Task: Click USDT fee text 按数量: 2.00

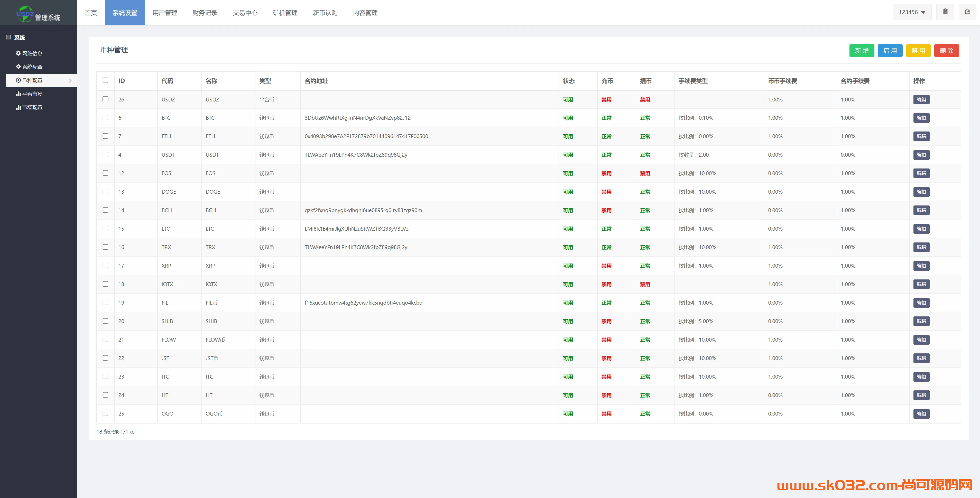Action: click(694, 155)
